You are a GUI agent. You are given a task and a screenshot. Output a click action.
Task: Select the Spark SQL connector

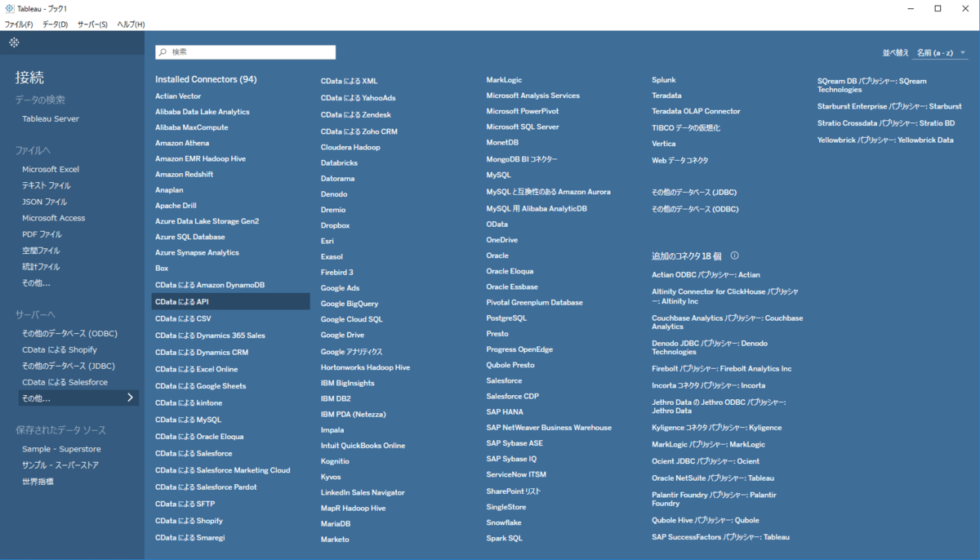[x=505, y=538]
